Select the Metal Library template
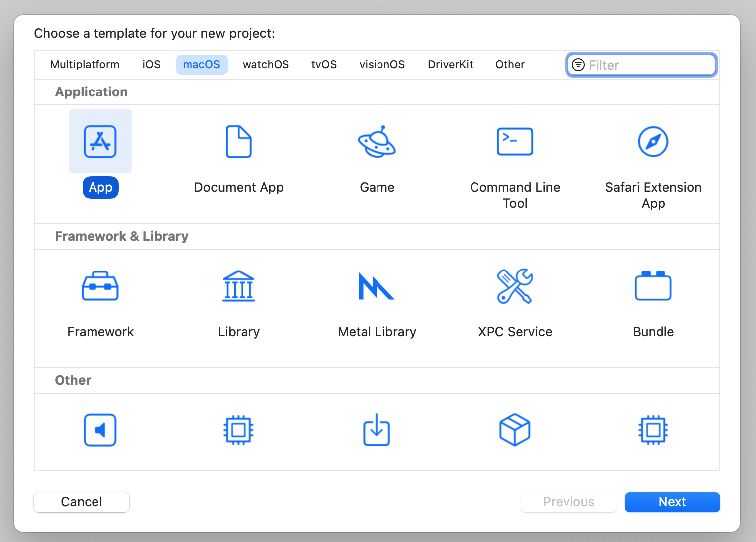Viewport: 756px width, 542px height. pyautogui.click(x=377, y=286)
